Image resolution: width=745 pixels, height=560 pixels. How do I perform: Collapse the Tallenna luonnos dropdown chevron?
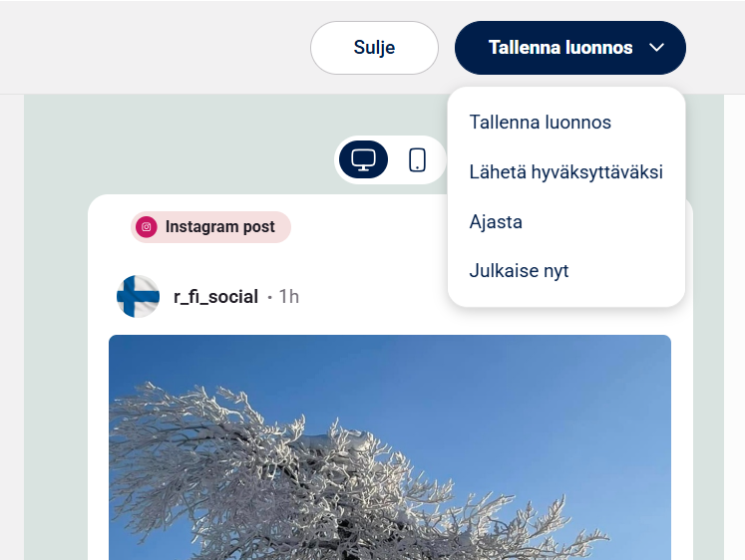pos(656,48)
